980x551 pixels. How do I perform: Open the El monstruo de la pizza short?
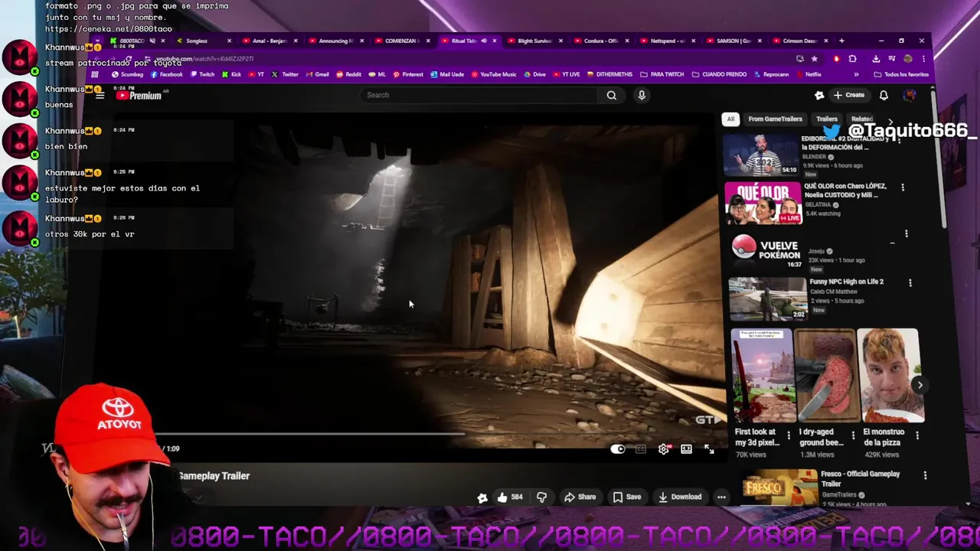[x=890, y=376]
